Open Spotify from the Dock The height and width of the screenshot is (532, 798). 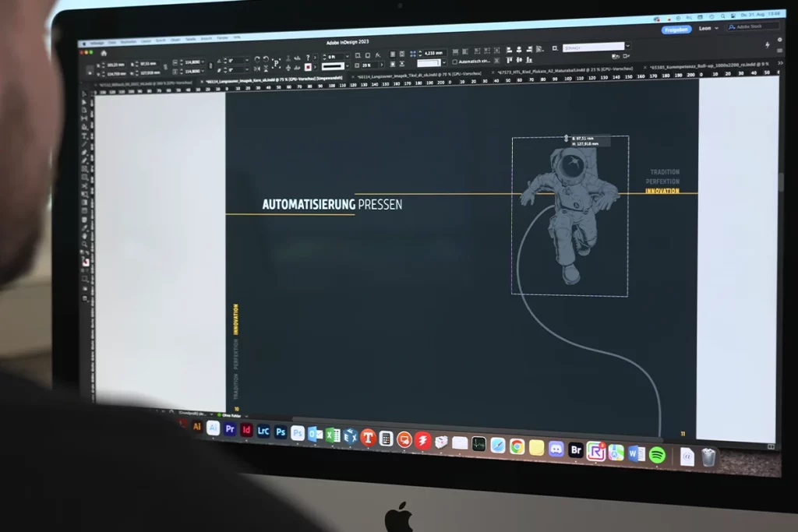click(657, 455)
